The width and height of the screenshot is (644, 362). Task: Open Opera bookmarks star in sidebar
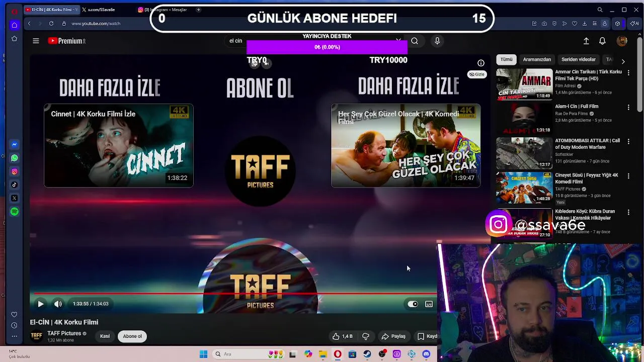pos(15,39)
